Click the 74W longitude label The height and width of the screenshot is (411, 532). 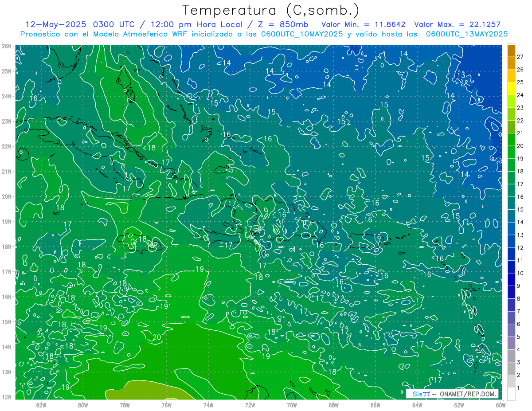(x=208, y=405)
